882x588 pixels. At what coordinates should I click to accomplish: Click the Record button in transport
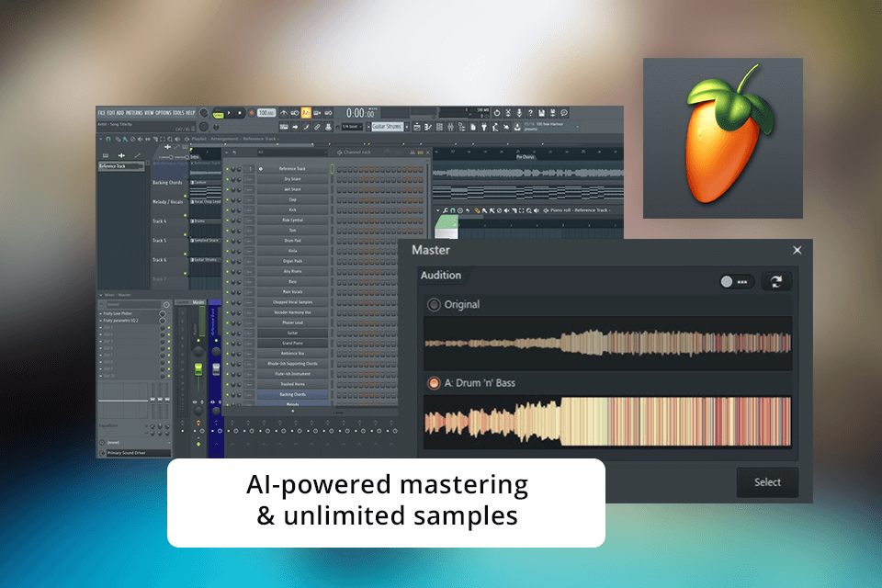[x=252, y=112]
